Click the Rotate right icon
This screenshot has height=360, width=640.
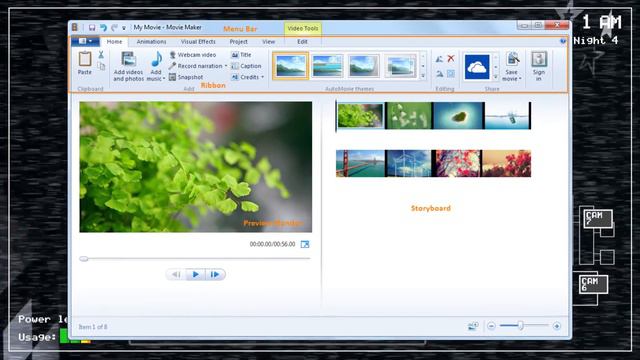439,74
